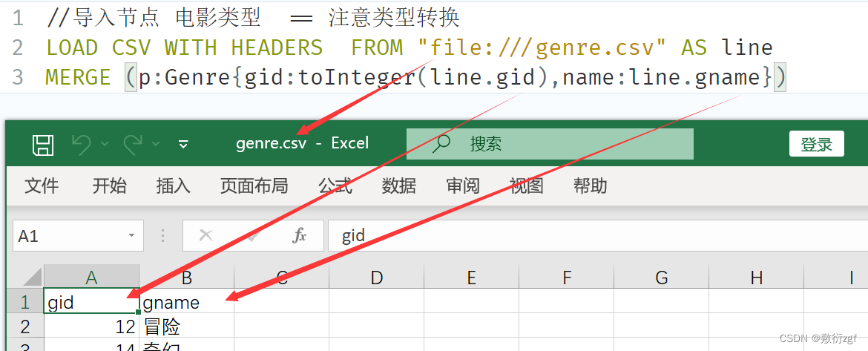Switch to the 插入 ribbon tab
Image resolution: width=868 pixels, height=351 pixels.
click(x=174, y=186)
